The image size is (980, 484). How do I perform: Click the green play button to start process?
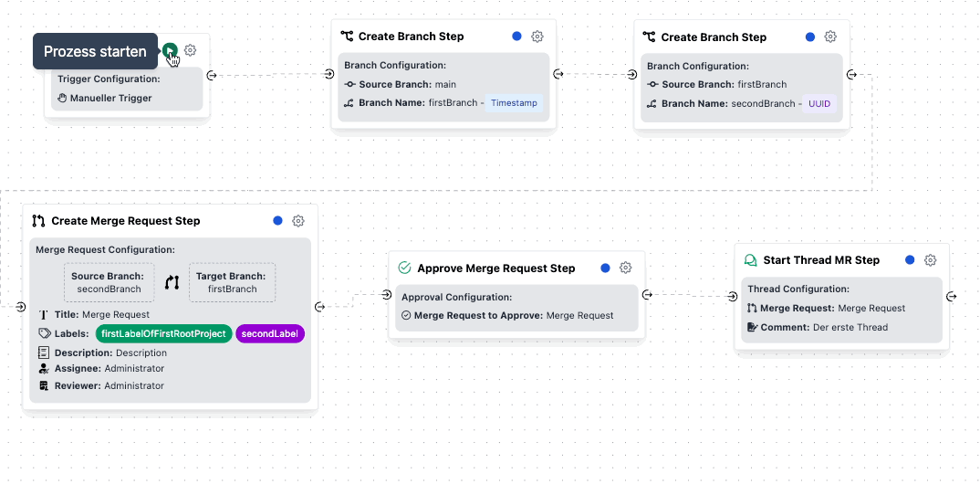point(170,51)
